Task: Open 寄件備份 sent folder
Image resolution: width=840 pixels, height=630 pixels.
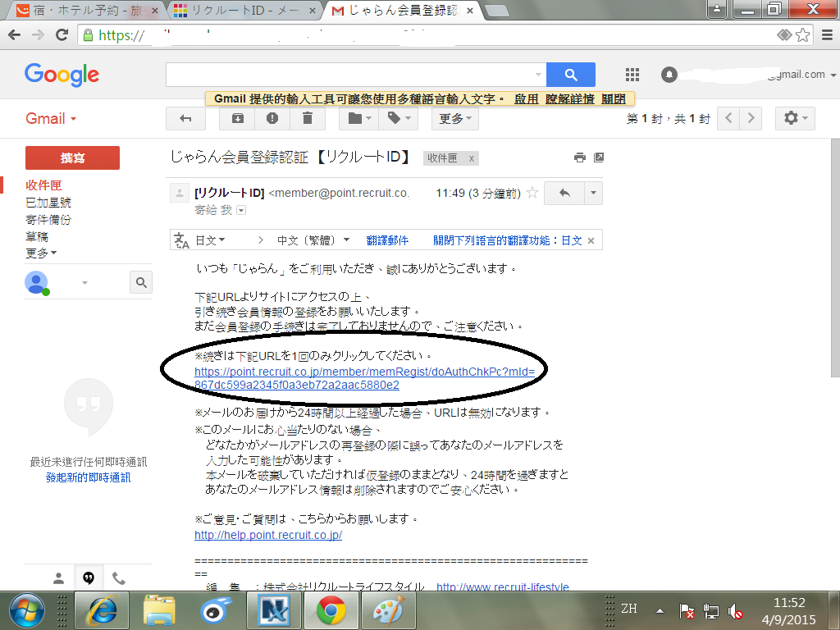Action: (x=48, y=220)
